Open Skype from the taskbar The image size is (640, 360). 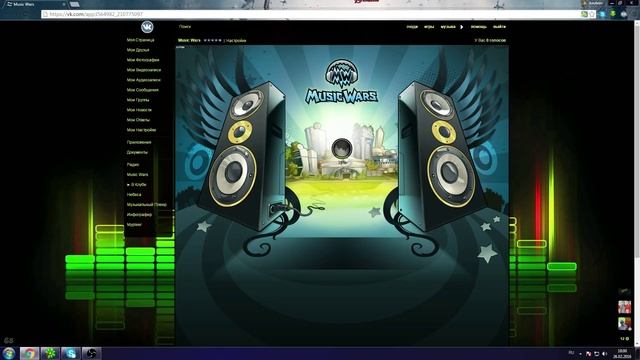pos(71,353)
